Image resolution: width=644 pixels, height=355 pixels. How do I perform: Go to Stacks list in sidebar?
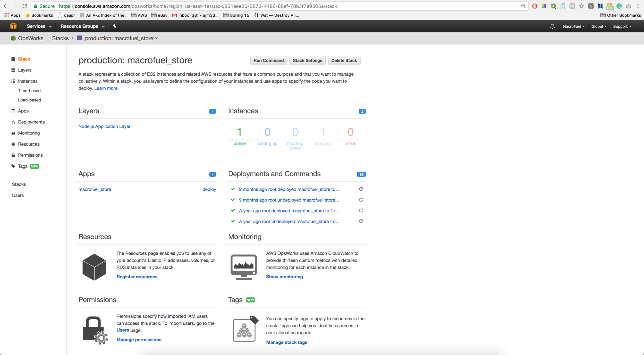tap(19, 184)
